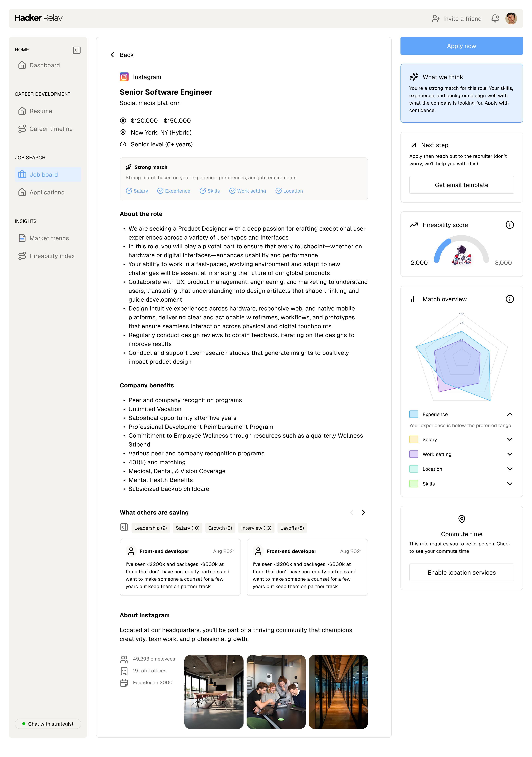Screen dimensions: 532x757
Task: Click the Invite a friend person icon
Action: 436,18
